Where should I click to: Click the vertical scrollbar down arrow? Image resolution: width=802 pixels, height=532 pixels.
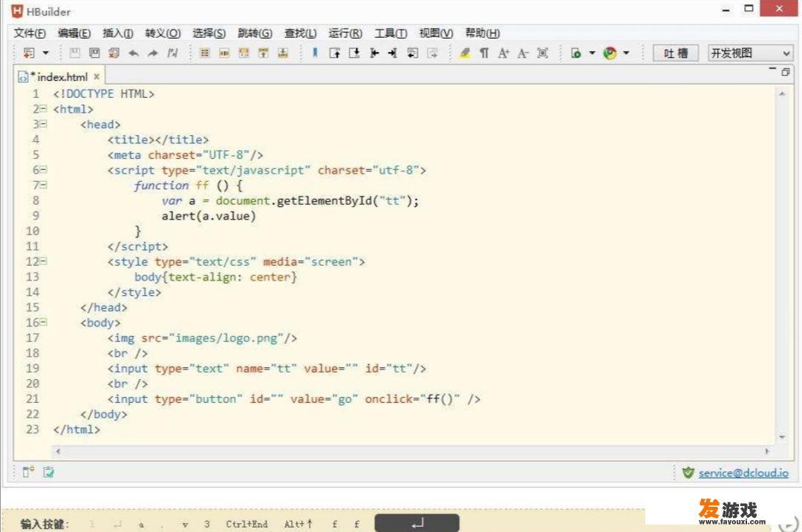click(x=782, y=437)
